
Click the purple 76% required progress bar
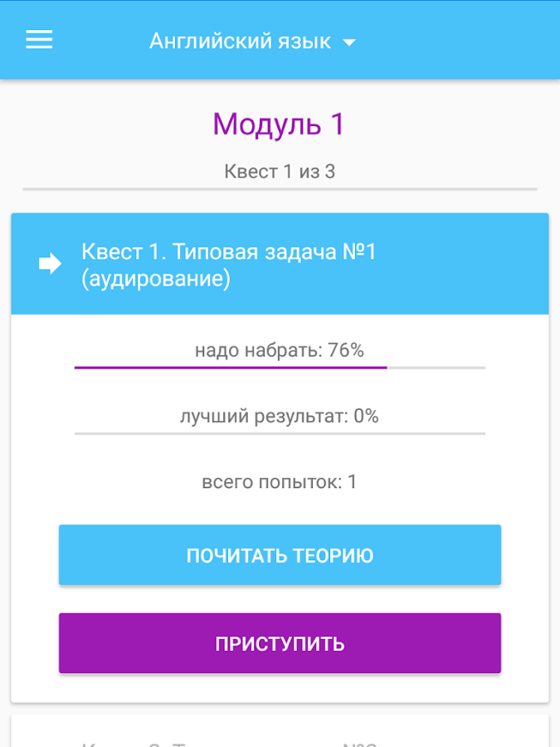click(x=231, y=368)
